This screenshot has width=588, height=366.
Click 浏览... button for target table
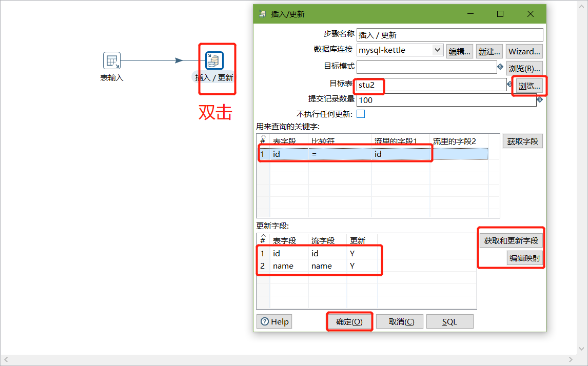(x=529, y=86)
